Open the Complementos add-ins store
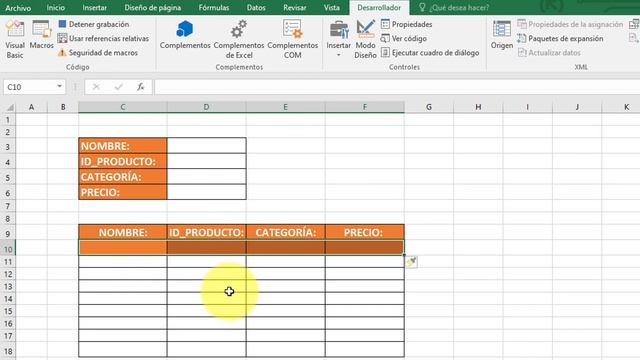The height and width of the screenshot is (360, 640). click(x=185, y=35)
